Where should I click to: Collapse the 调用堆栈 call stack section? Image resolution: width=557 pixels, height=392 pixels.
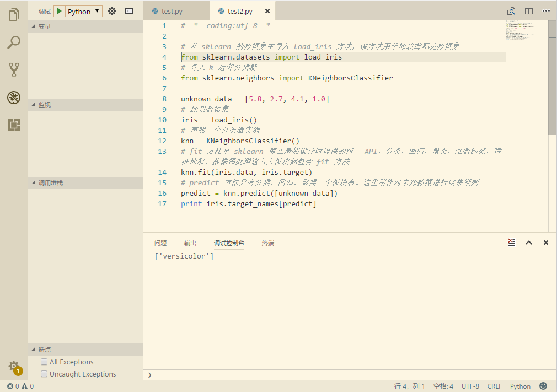[85, 183]
